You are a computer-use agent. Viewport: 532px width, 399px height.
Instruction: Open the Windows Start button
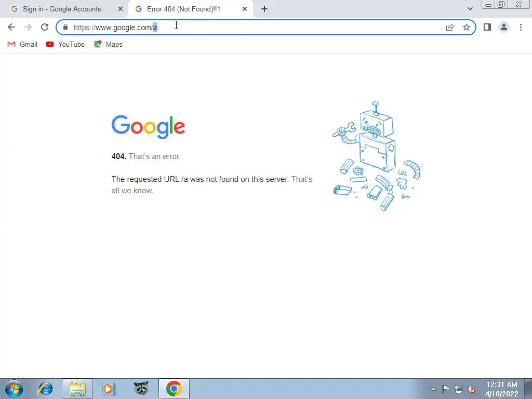[x=14, y=389]
